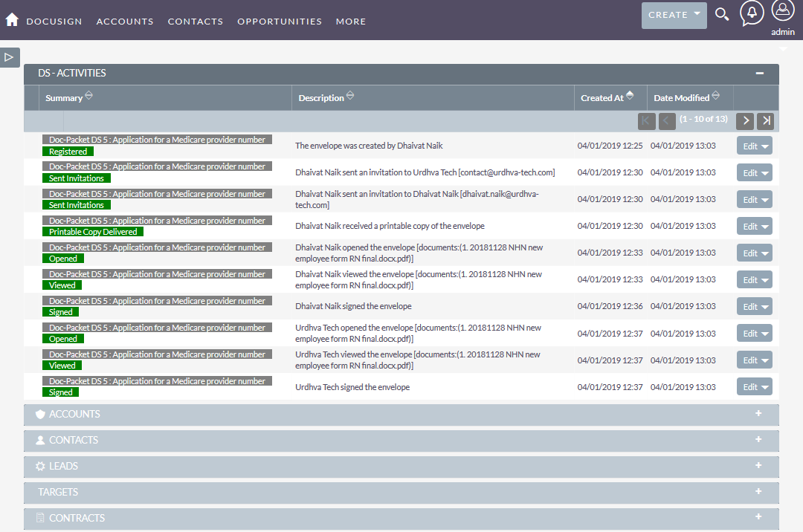
Task: Open Edit dropdown arrow for Urdhva Tech signed row
Action: click(765, 387)
